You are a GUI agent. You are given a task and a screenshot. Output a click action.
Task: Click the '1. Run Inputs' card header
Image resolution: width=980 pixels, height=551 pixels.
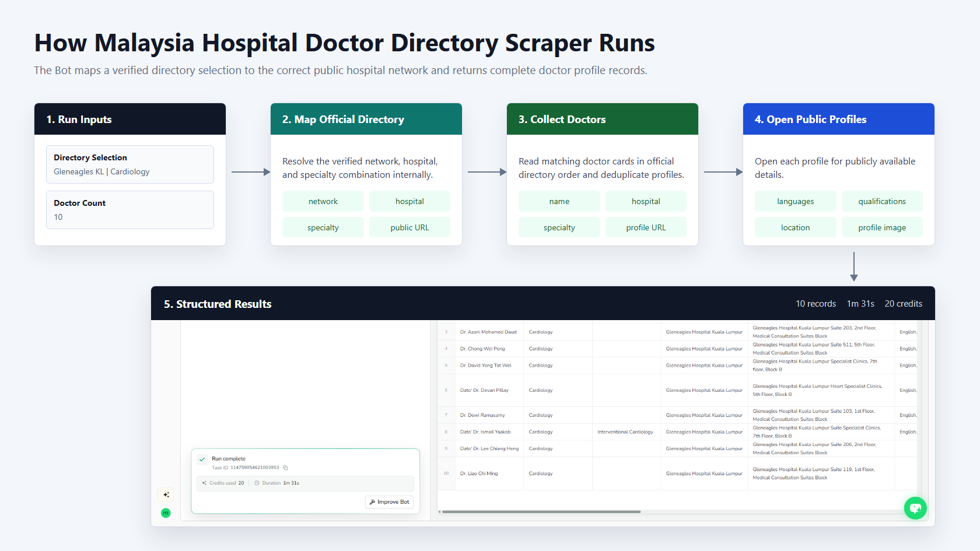130,119
